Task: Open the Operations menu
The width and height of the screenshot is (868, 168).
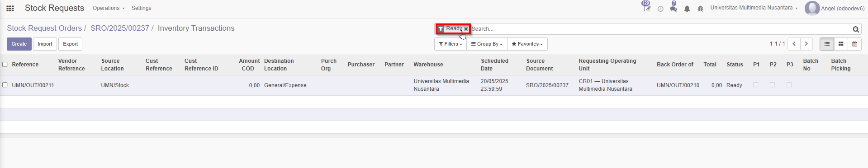Action: click(109, 8)
